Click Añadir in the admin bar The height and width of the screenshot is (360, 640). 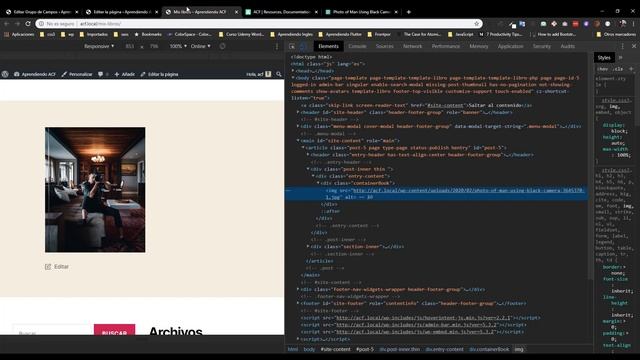pyautogui.click(x=124, y=74)
